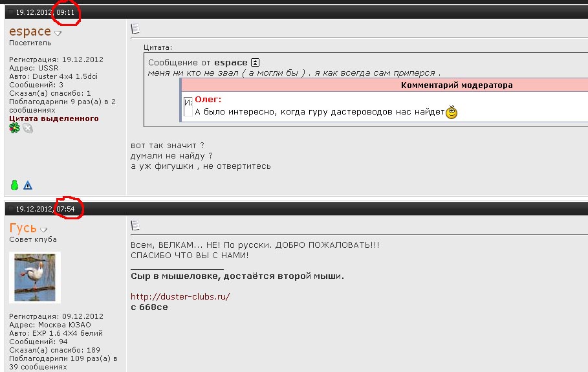Open Гусь's profile via the username link
The height and width of the screenshot is (372, 588).
[x=23, y=228]
